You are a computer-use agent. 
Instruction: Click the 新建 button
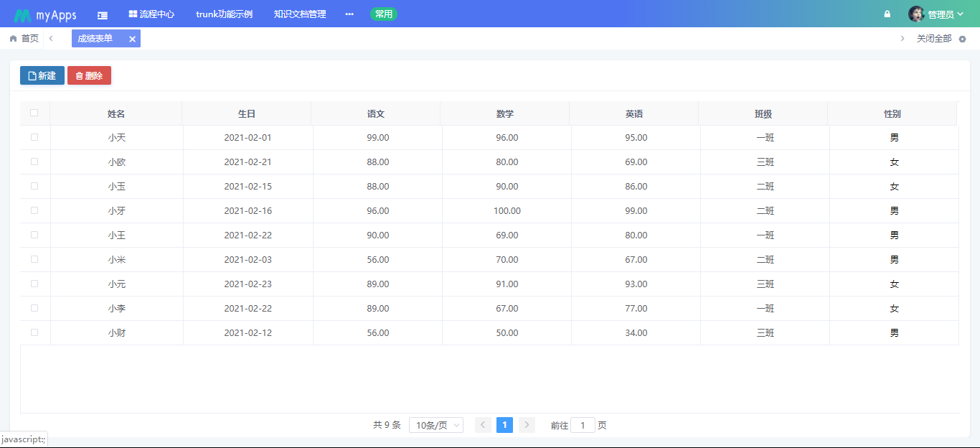tap(42, 75)
